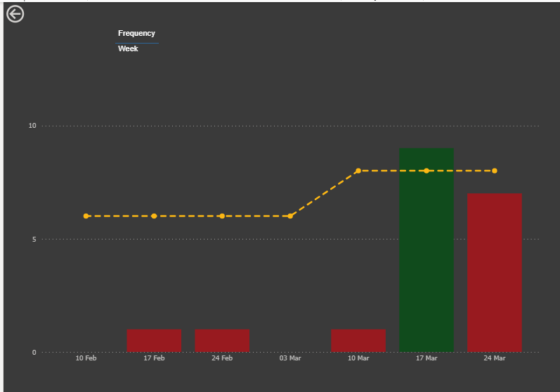Select the red bar for 10 Mar
The image size is (560, 392).
tap(358, 341)
